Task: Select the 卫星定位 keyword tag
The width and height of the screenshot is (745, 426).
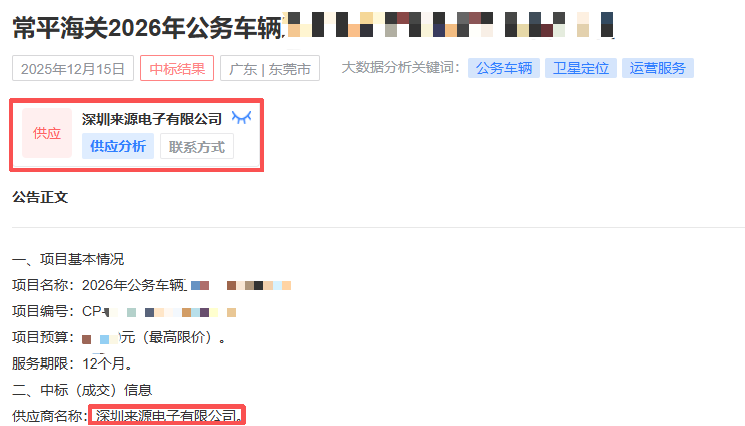Action: pos(581,68)
